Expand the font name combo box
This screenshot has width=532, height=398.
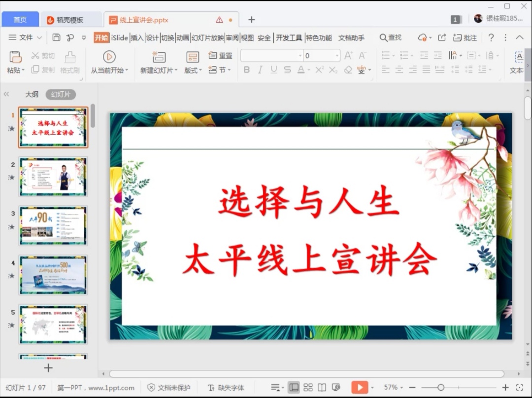[x=300, y=56]
